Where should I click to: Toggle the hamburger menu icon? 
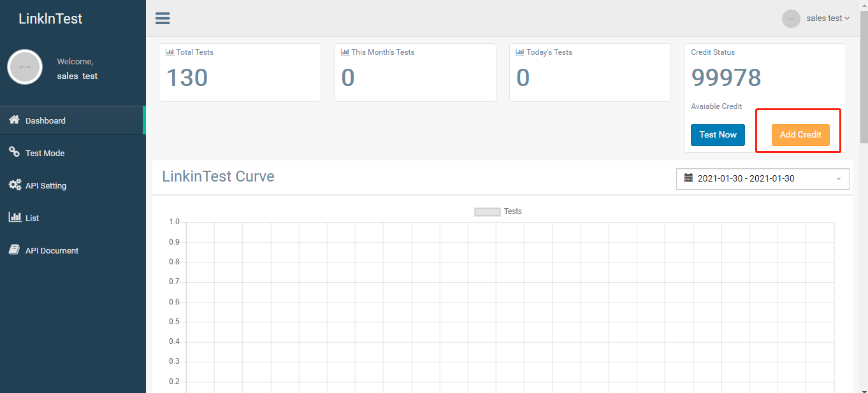point(163,18)
